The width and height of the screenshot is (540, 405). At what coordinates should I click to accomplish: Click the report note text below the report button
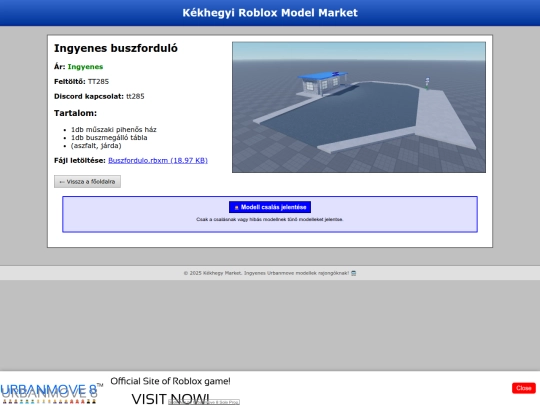point(270,219)
